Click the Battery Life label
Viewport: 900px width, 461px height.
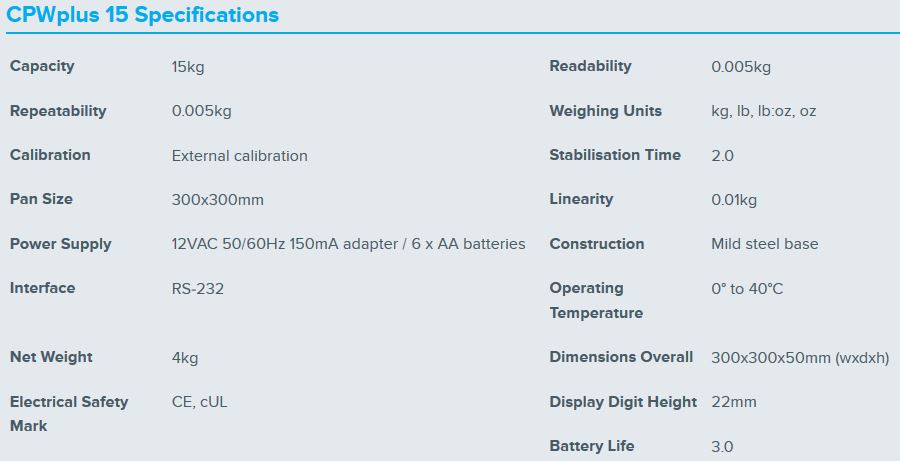tap(591, 446)
